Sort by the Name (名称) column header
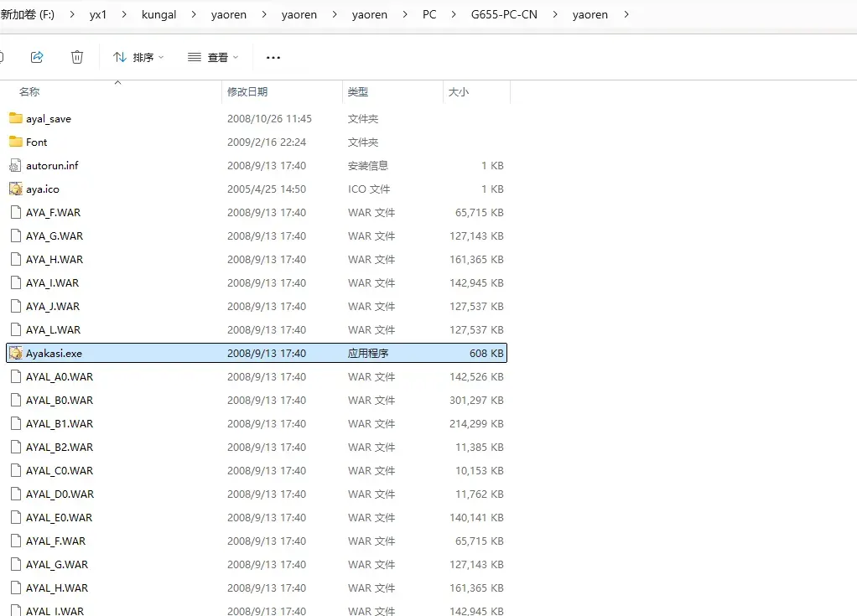Image resolution: width=857 pixels, height=616 pixels. [29, 91]
